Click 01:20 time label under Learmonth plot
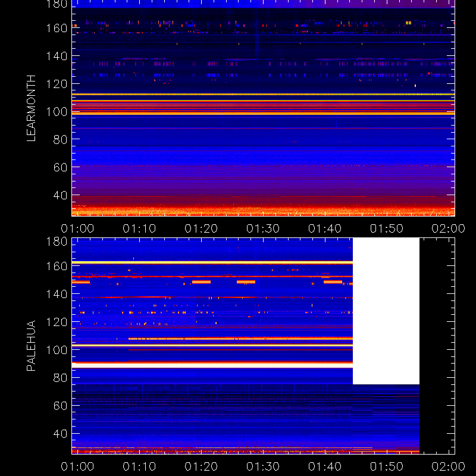Image resolution: width=476 pixels, height=476 pixels. 201,228
